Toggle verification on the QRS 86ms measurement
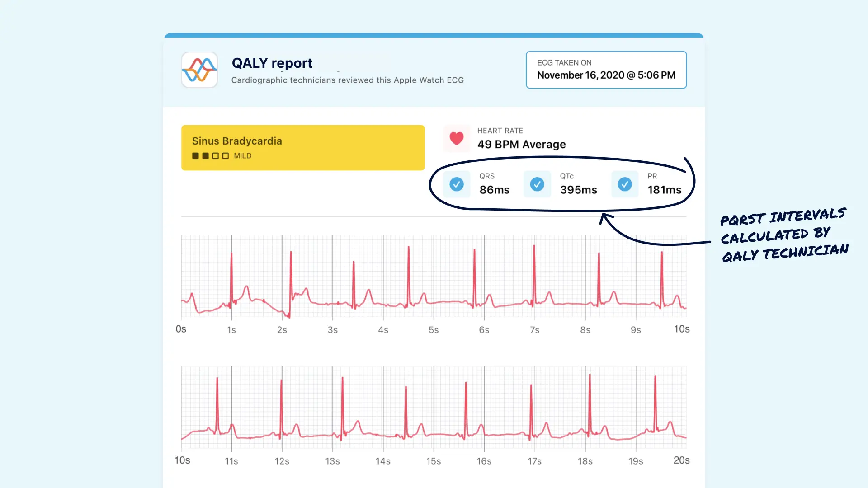 pyautogui.click(x=457, y=184)
